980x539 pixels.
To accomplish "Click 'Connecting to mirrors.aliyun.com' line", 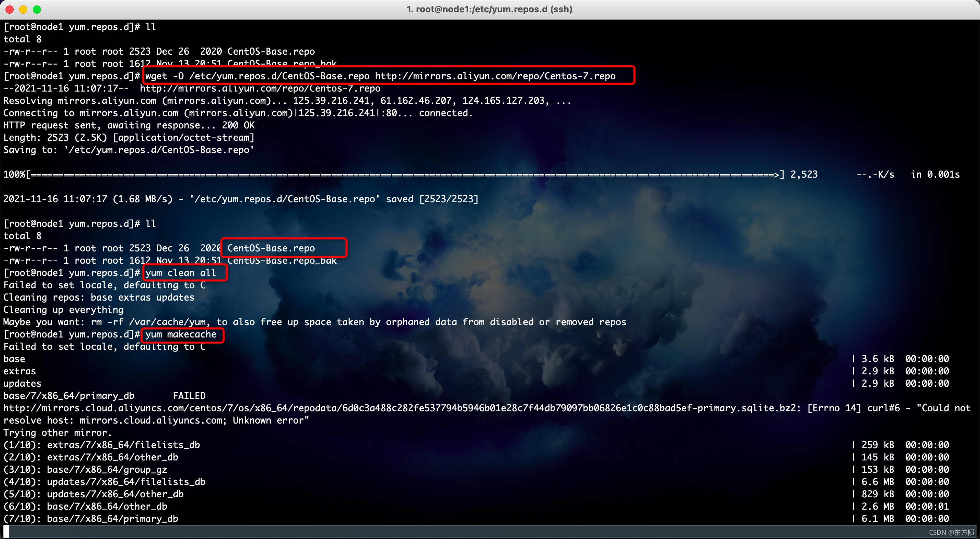I will pyautogui.click(x=238, y=113).
